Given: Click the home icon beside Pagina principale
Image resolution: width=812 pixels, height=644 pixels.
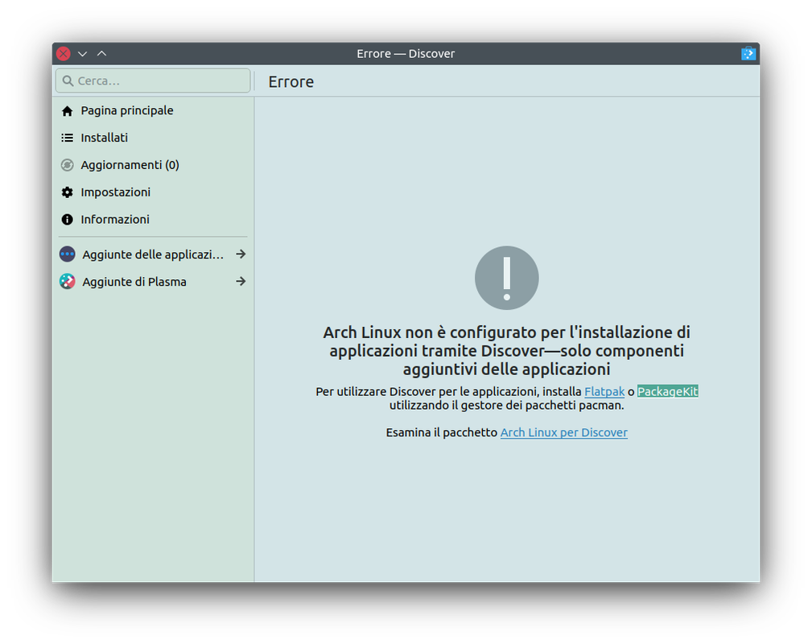Looking at the screenshot, I should pos(68,111).
